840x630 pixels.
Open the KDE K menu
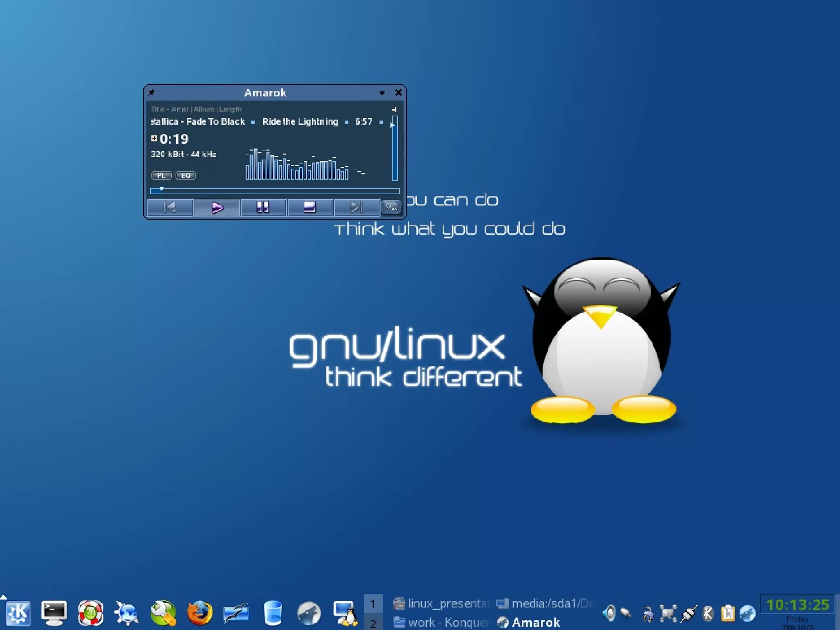18,613
